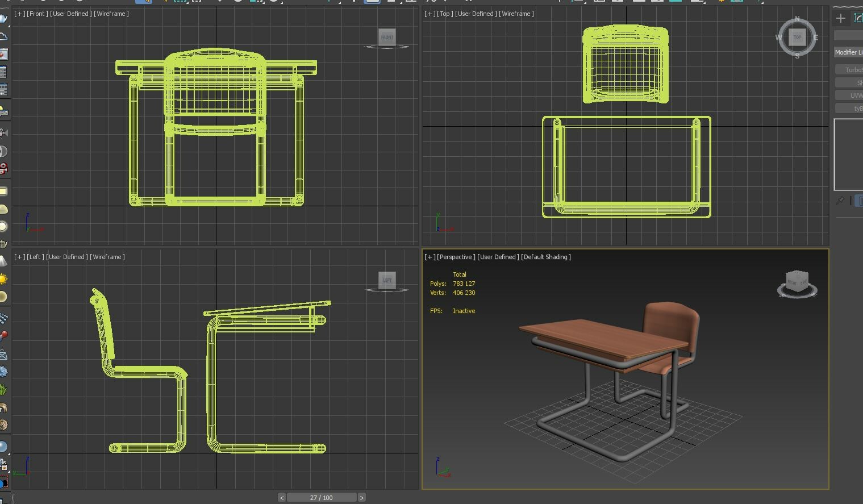
Task: Open the [Left] viewport point-of-view menu
Action: point(35,257)
